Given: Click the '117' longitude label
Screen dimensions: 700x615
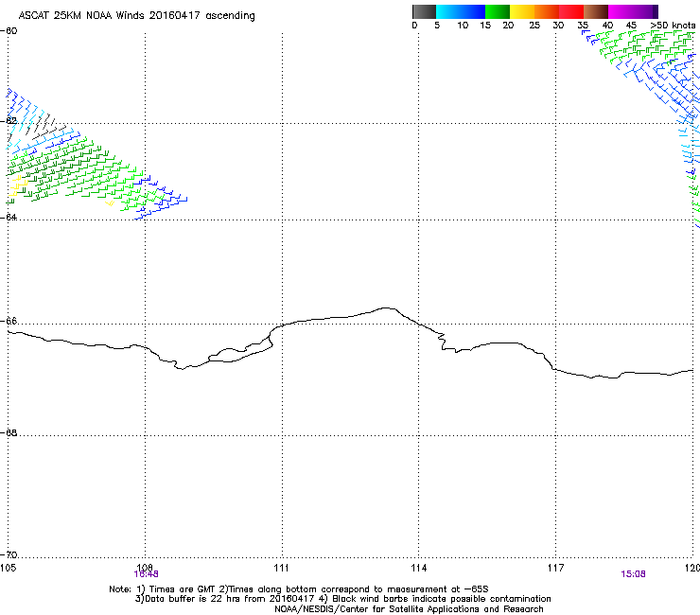Looking at the screenshot, I should pyautogui.click(x=556, y=568).
